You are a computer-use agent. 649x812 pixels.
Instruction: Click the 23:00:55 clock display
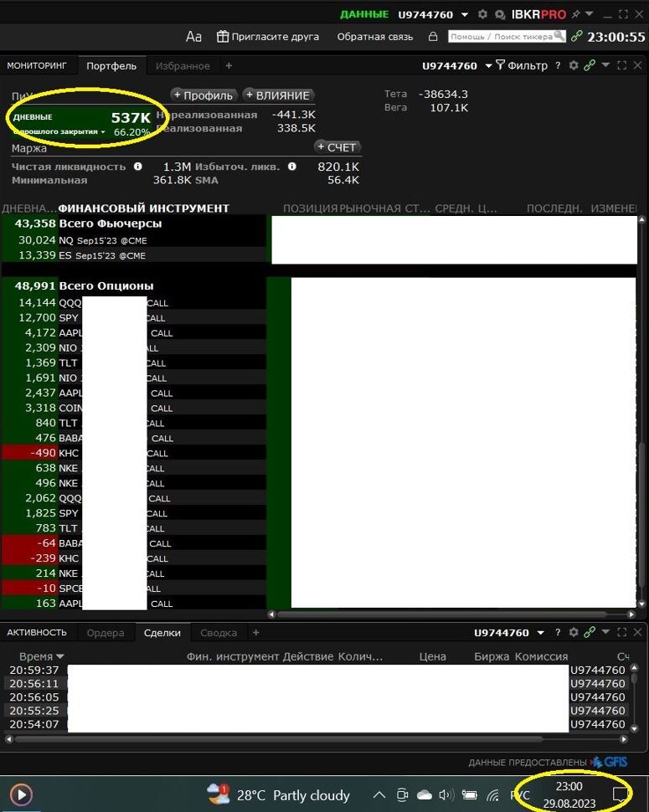(x=616, y=37)
